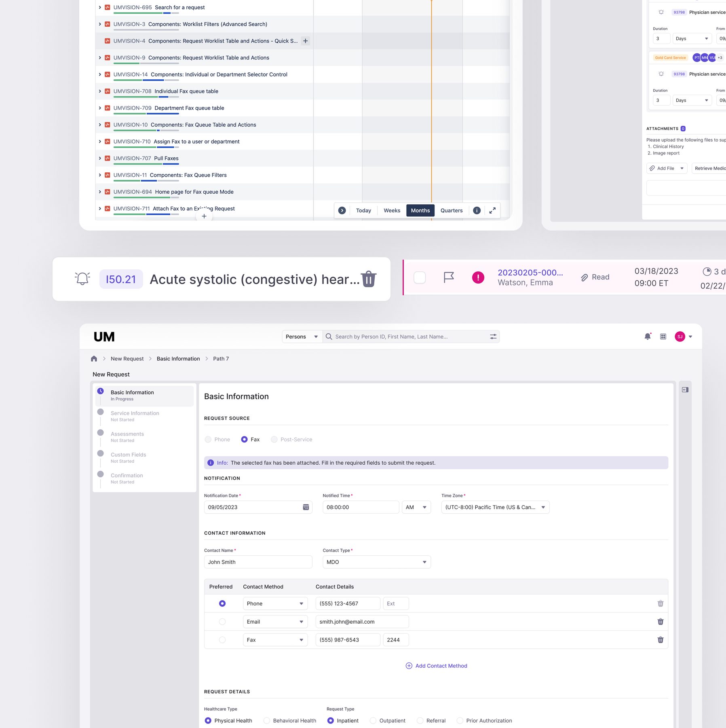Select the Post-Service request source radio
Screen dimensions: 726x728
coord(274,440)
